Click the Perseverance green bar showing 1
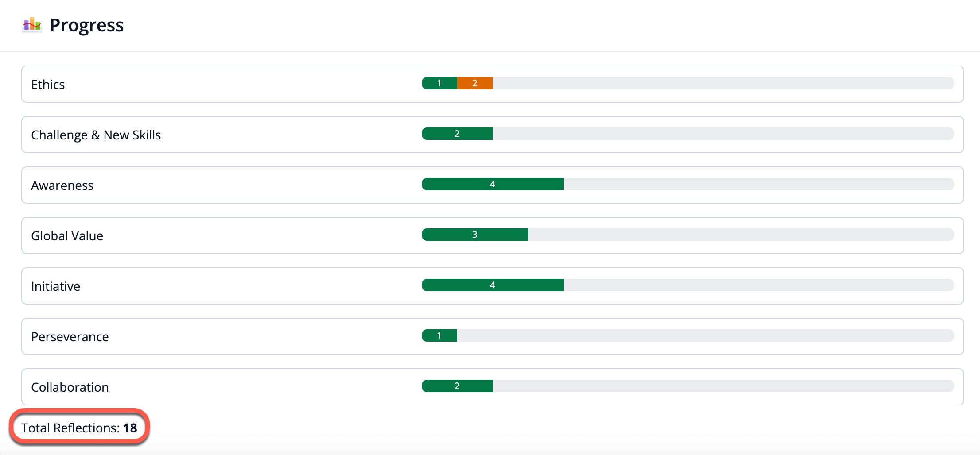 (x=439, y=335)
